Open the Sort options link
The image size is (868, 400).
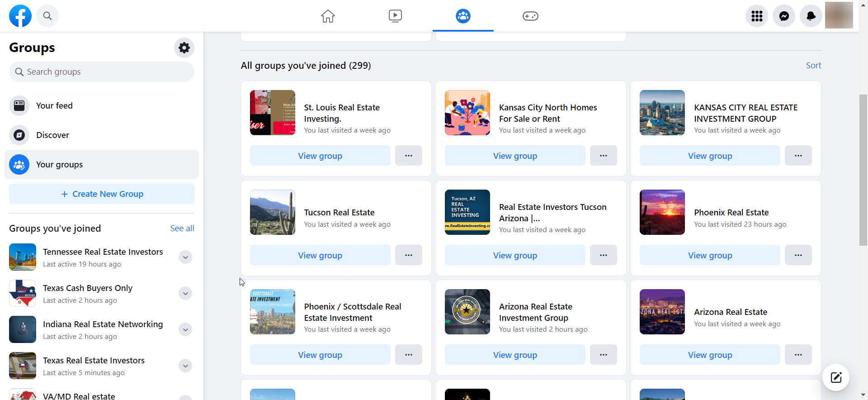[x=813, y=66]
